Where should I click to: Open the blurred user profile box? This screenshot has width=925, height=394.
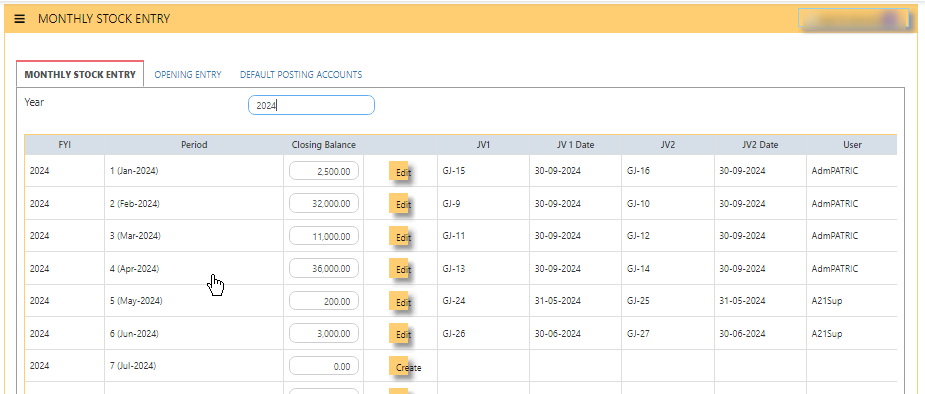coord(853,18)
